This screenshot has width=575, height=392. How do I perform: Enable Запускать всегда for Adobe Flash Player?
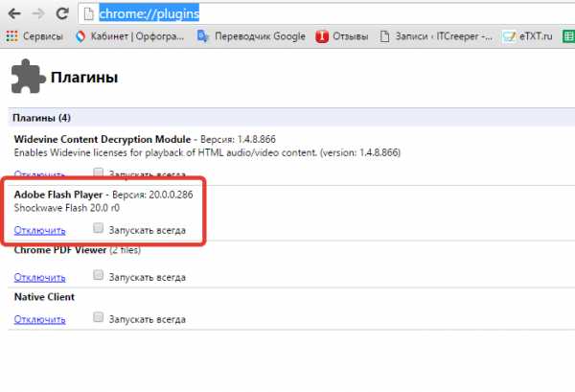[x=98, y=228]
